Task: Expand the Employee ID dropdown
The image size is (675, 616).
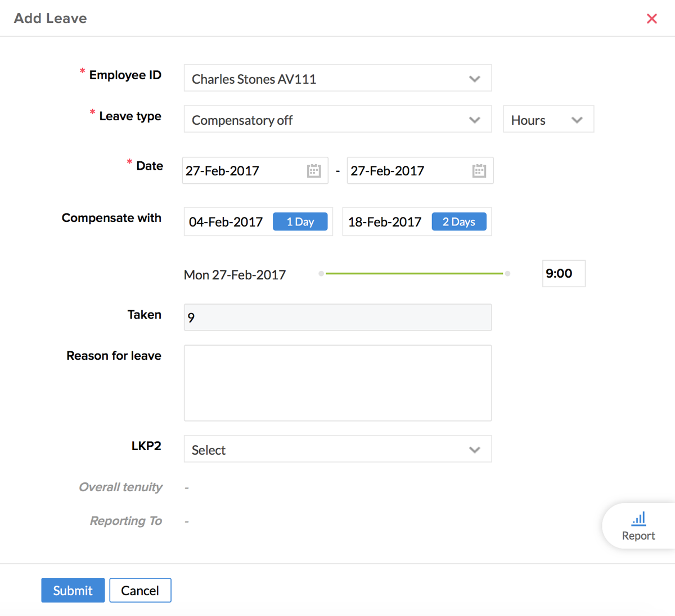Action: 337,79
